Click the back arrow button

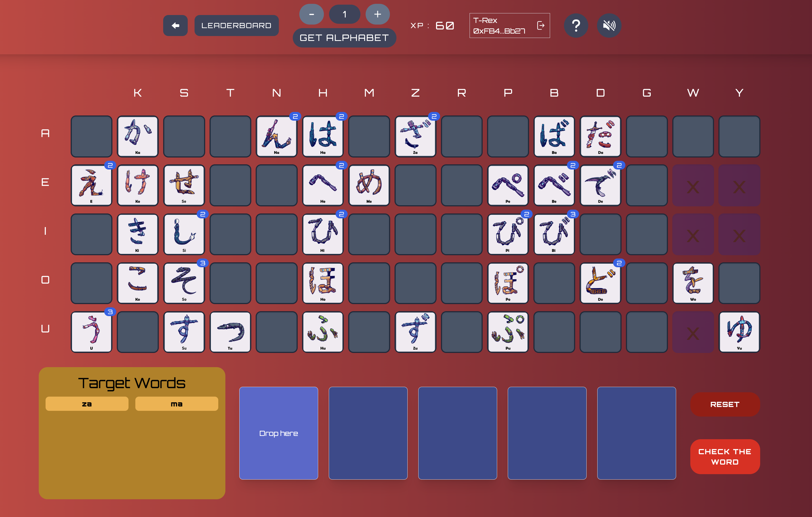175,26
